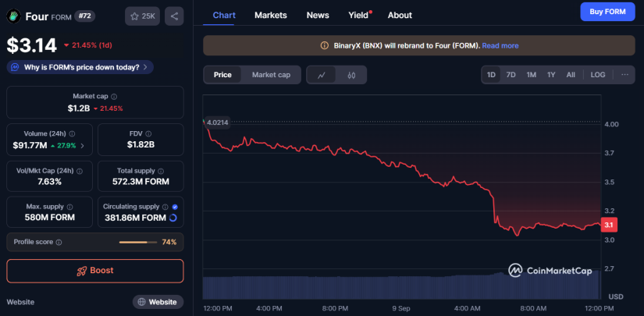Select Market cap chart mode
This screenshot has width=644, height=316.
click(271, 75)
